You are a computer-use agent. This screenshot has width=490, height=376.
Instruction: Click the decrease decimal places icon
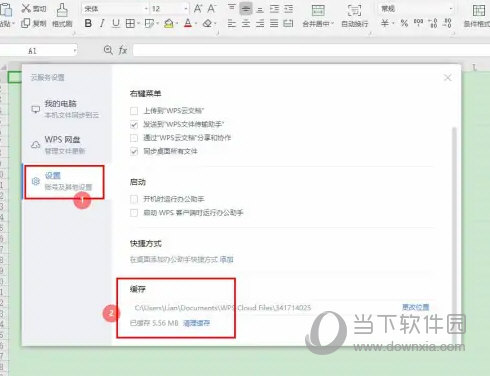[448, 23]
